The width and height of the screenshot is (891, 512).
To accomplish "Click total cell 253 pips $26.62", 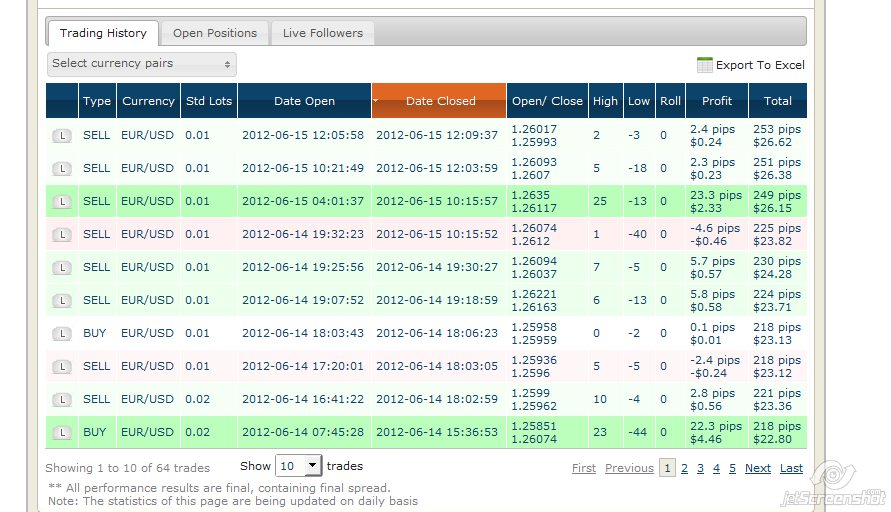I will pyautogui.click(x=777, y=136).
